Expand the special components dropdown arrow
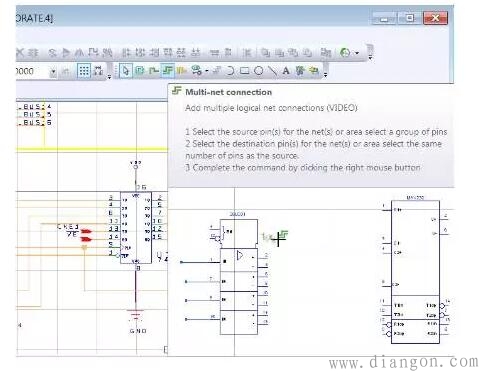The image size is (484, 377). (x=207, y=71)
